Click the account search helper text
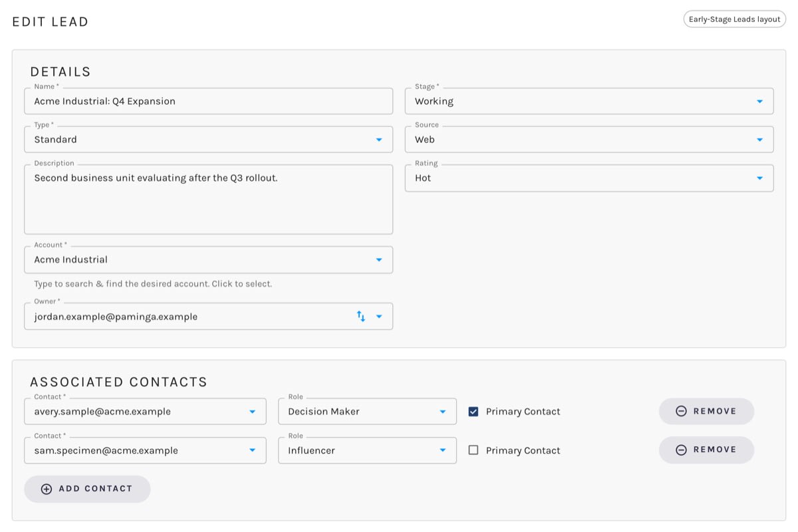 pyautogui.click(x=153, y=284)
